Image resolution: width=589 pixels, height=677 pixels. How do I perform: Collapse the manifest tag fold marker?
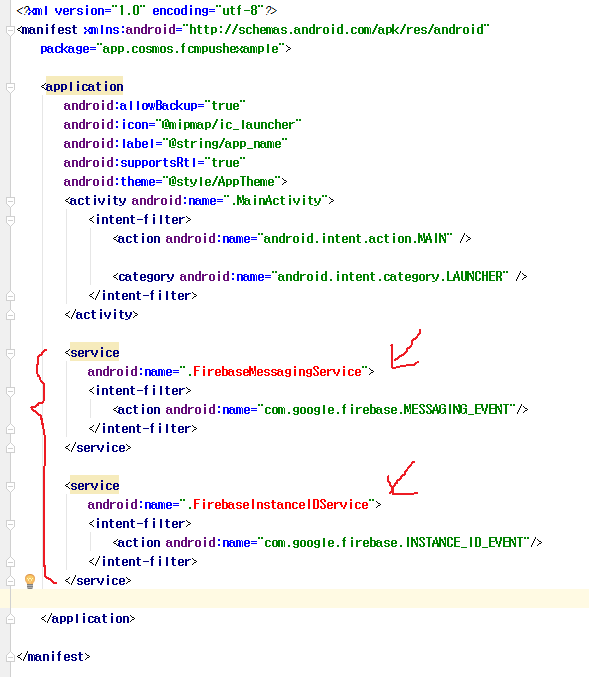[x=10, y=30]
